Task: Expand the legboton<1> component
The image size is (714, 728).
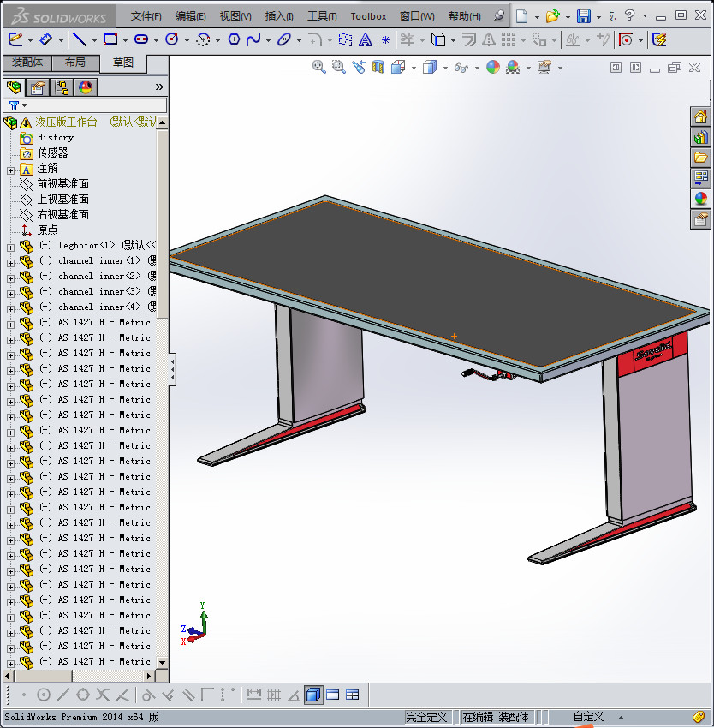Action: [x=10, y=248]
